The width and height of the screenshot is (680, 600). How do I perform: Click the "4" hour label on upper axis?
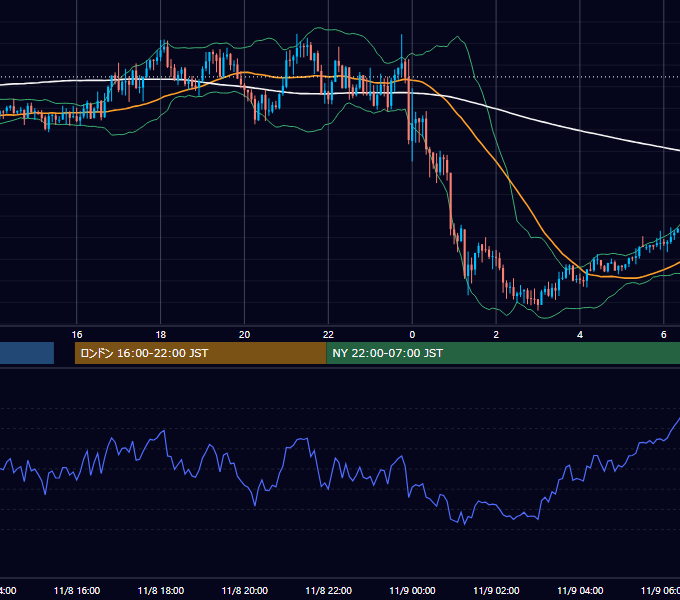point(580,335)
